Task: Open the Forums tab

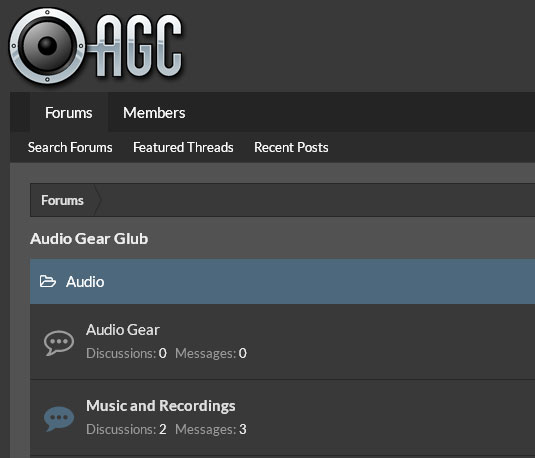Action: tap(69, 113)
